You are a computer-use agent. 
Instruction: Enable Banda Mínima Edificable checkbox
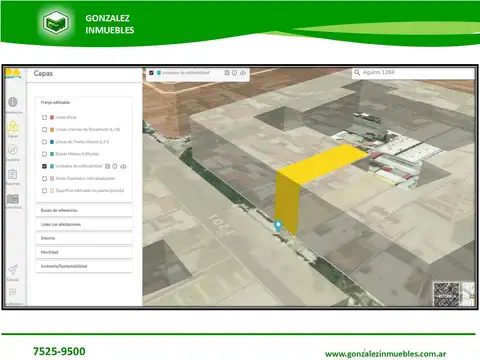tap(44, 154)
